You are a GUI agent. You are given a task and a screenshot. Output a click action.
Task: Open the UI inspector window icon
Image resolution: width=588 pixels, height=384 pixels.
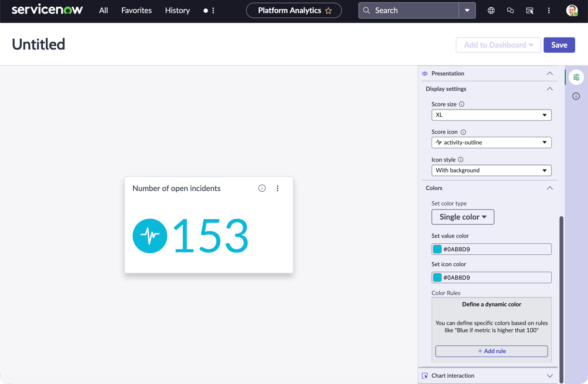(530, 10)
